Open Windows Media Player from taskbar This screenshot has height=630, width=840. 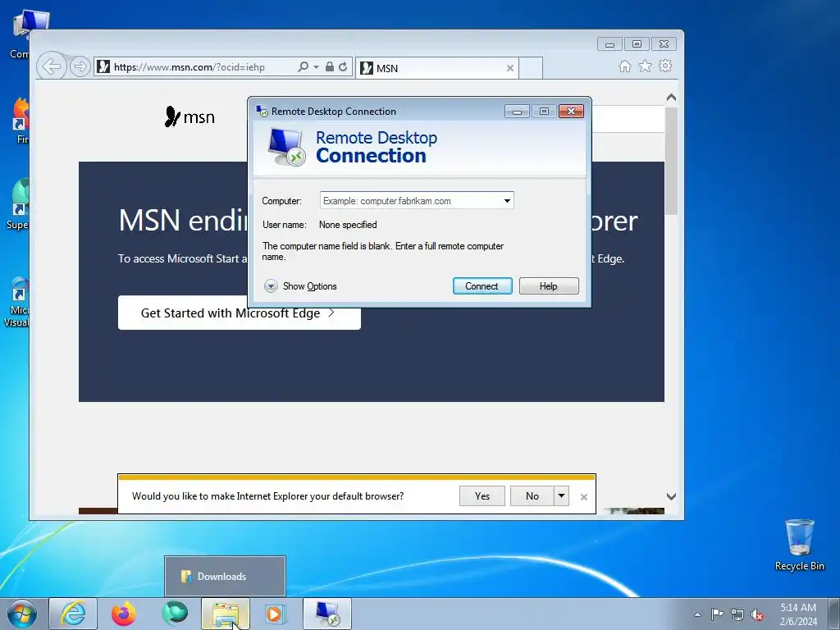276,614
